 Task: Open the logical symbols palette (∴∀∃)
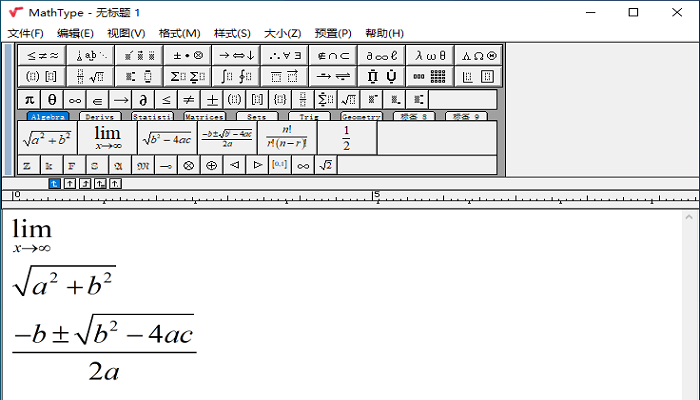click(285, 55)
